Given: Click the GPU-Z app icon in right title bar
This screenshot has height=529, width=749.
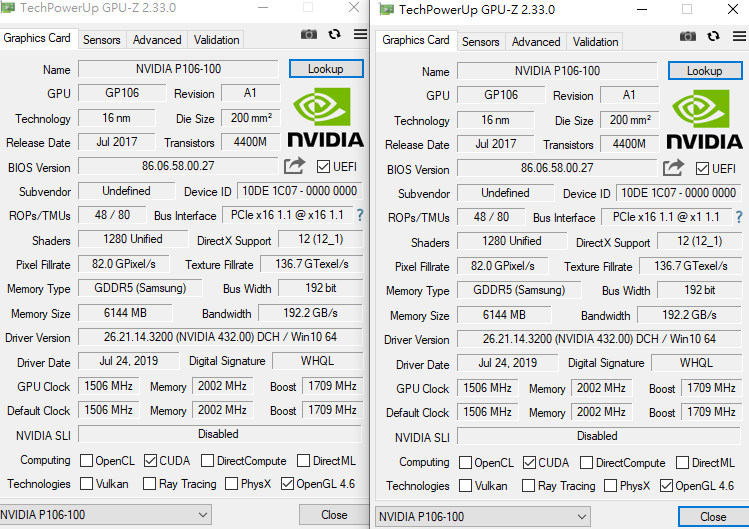Looking at the screenshot, I should tap(386, 10).
